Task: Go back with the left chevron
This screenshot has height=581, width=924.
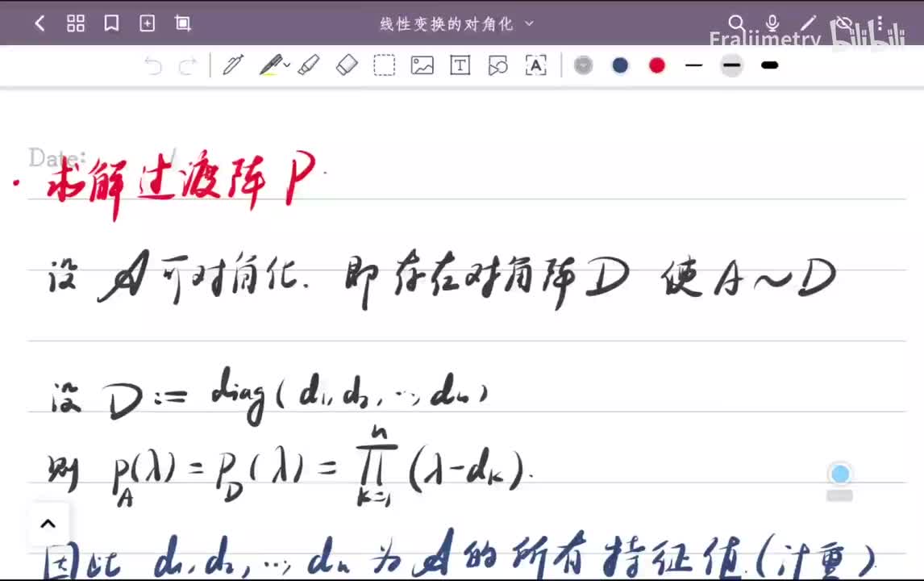Action: click(40, 23)
